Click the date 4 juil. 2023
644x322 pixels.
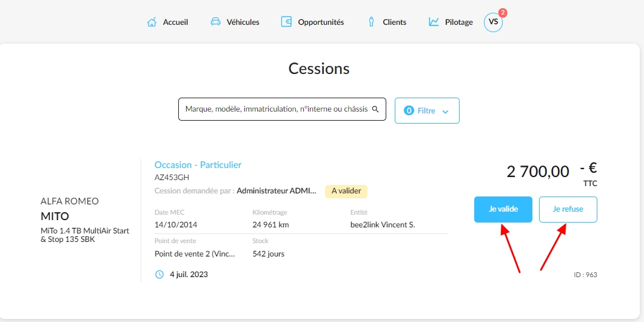click(x=189, y=274)
